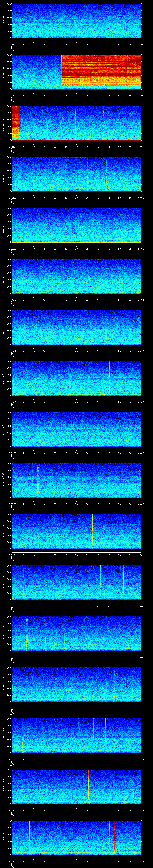Select the spectrogram panel starting at 10:46:00

coord(76,21)
